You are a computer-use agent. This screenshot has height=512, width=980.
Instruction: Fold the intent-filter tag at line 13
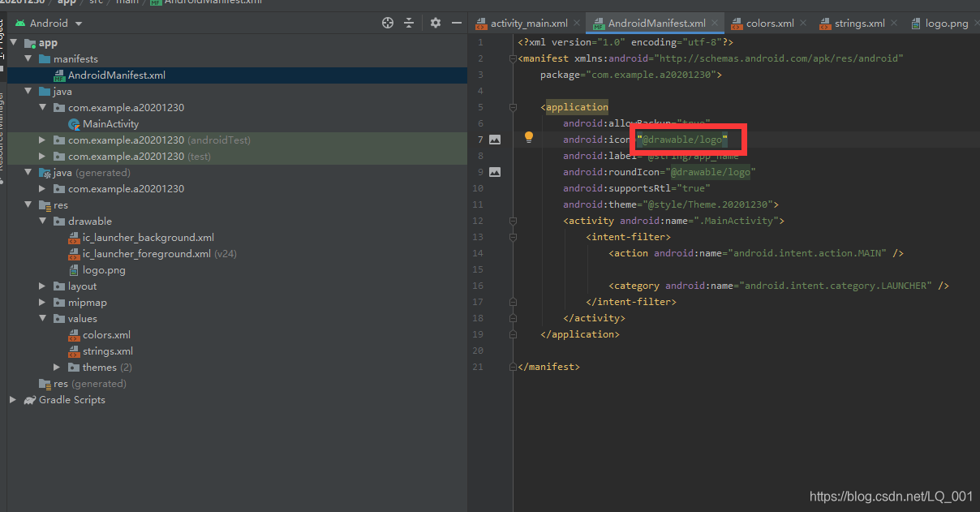coord(512,237)
